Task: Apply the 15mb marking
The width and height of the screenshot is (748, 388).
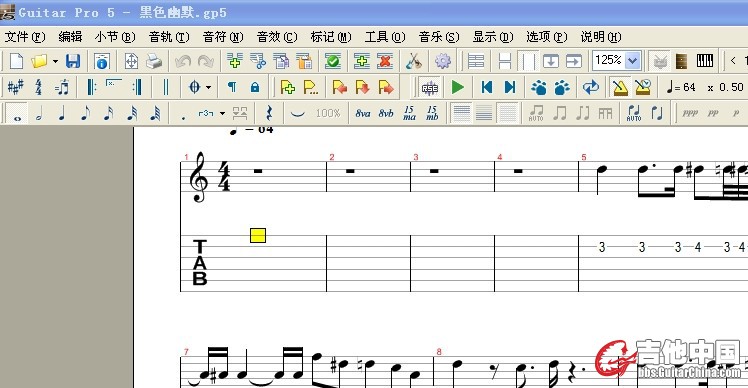Action: (x=432, y=114)
